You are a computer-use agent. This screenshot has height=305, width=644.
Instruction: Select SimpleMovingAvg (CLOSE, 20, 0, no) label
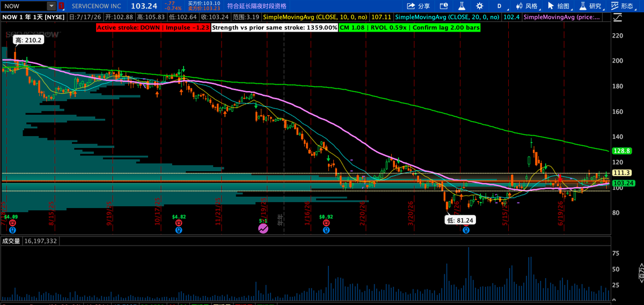tap(447, 17)
